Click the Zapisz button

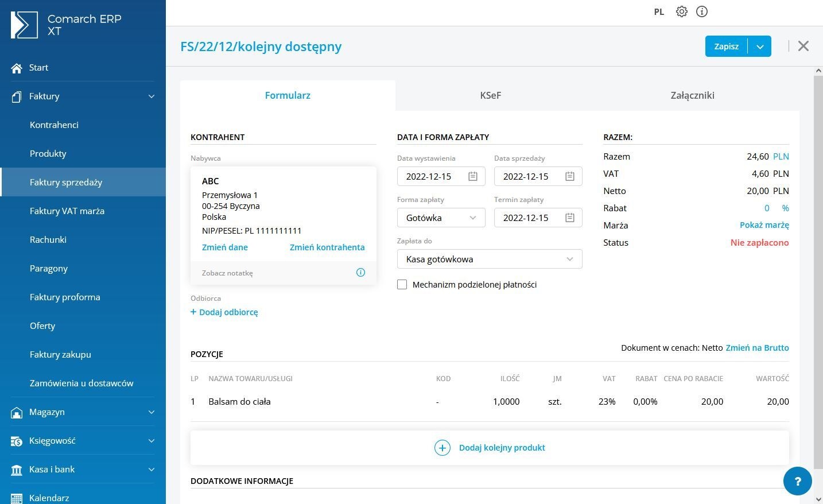pos(726,46)
